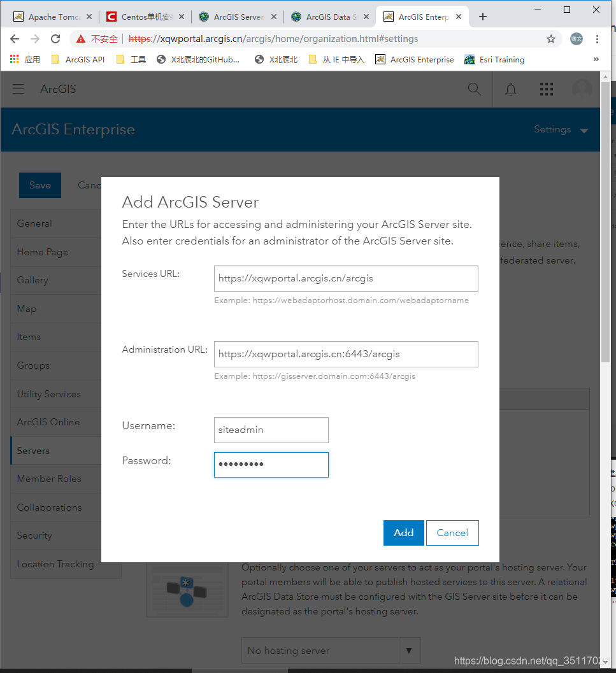Image resolution: width=616 pixels, height=673 pixels.
Task: Open the Apps grid shortcut in the bookmarks bar
Action: click(25, 59)
